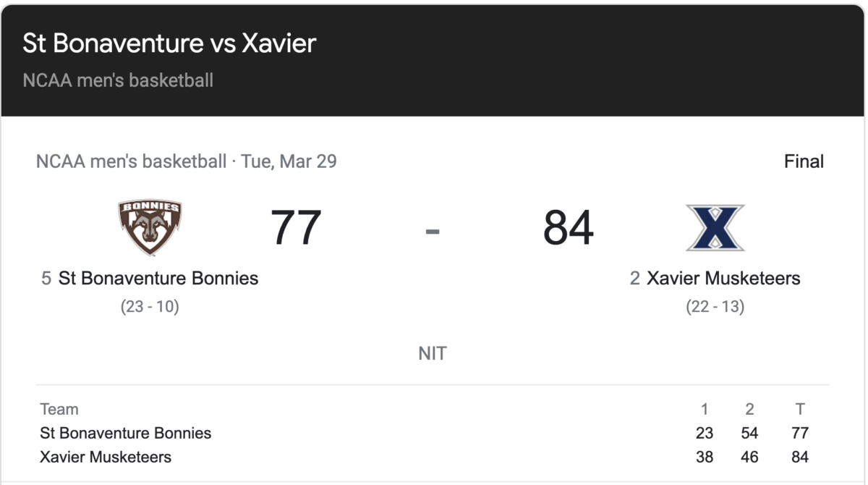Click St Bonaventure's second half score of 54

point(749,433)
